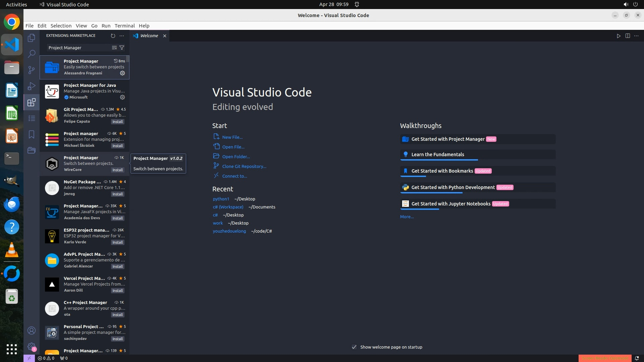Click the Clone Git Repository link
This screenshot has width=644, height=362.
(x=244, y=166)
